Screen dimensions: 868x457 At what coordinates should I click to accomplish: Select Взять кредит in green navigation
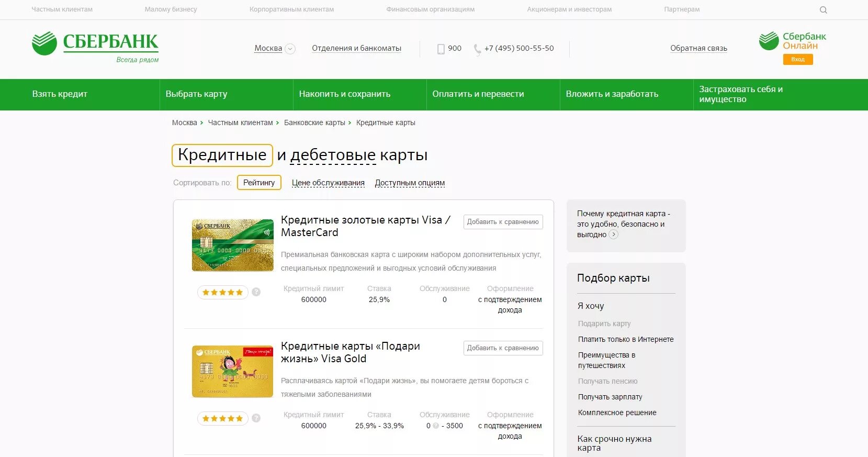click(x=60, y=94)
